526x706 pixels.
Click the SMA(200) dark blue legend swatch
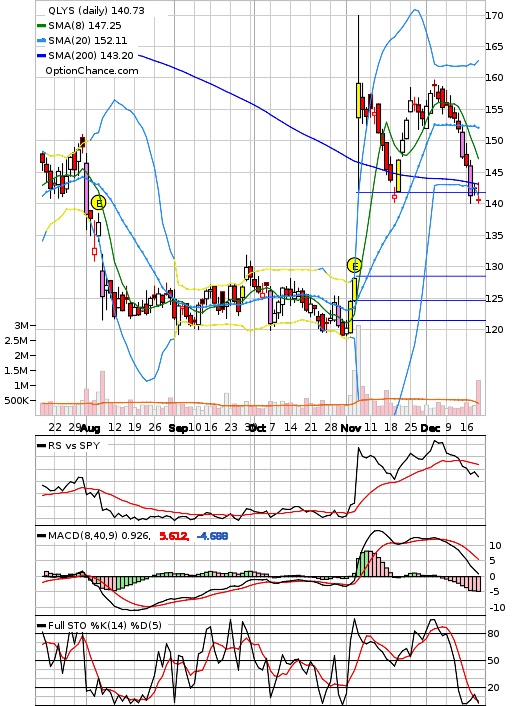tap(41, 56)
